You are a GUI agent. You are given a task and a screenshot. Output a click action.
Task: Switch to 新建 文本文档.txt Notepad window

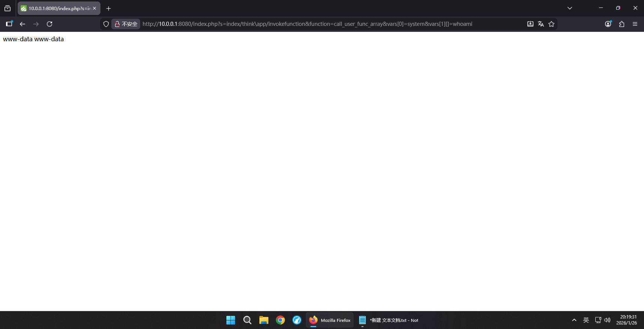[x=388, y=320]
